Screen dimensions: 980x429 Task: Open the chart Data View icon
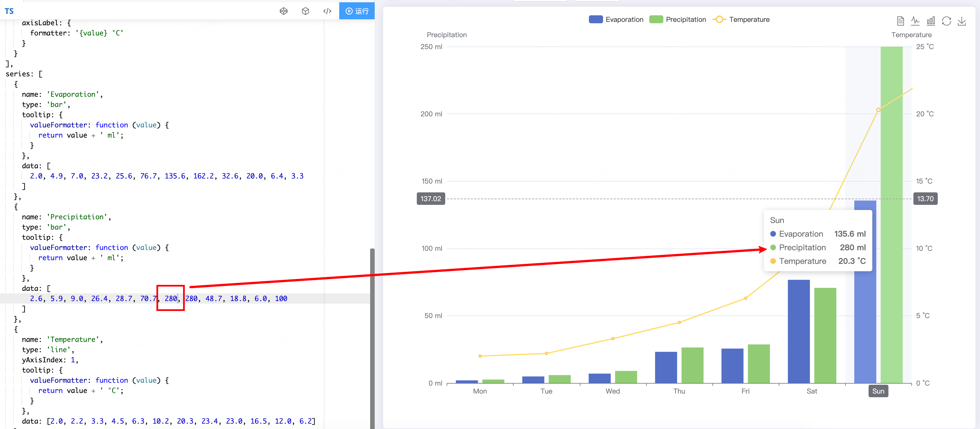(x=900, y=21)
